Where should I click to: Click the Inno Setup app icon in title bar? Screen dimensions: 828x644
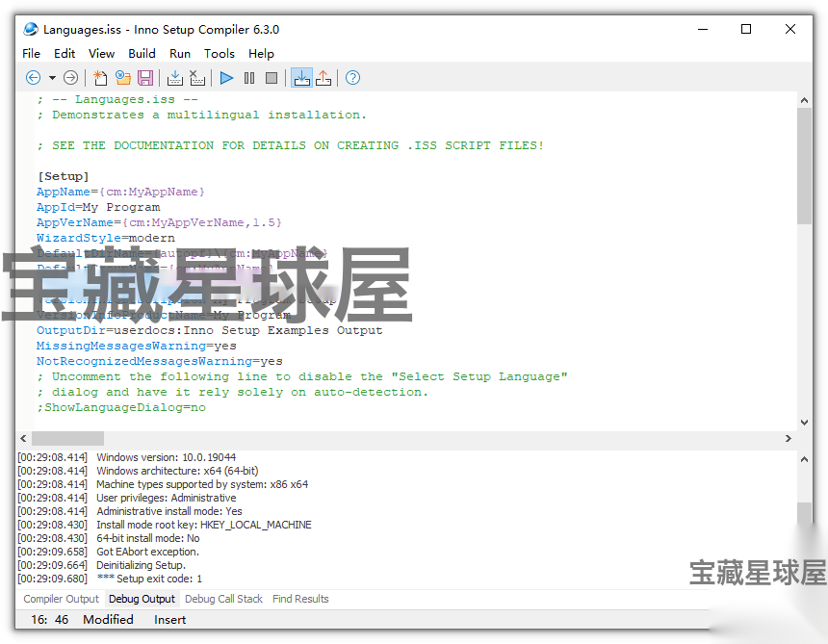pyautogui.click(x=31, y=29)
